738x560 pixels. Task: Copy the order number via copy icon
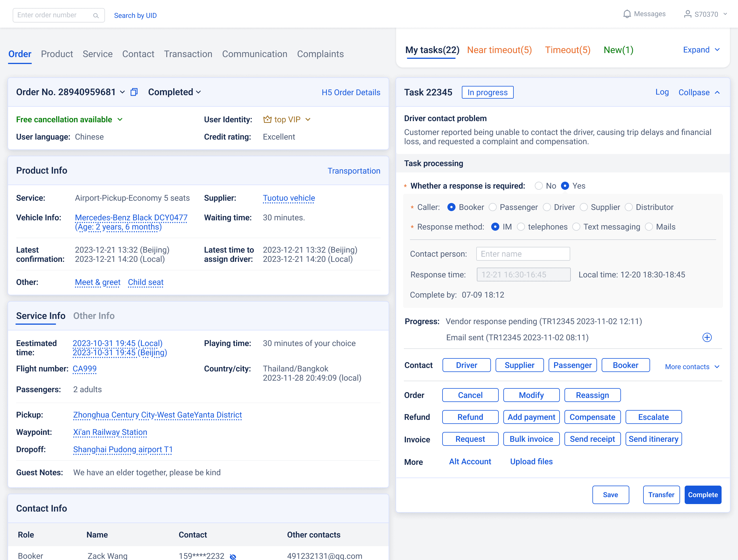pyautogui.click(x=134, y=92)
